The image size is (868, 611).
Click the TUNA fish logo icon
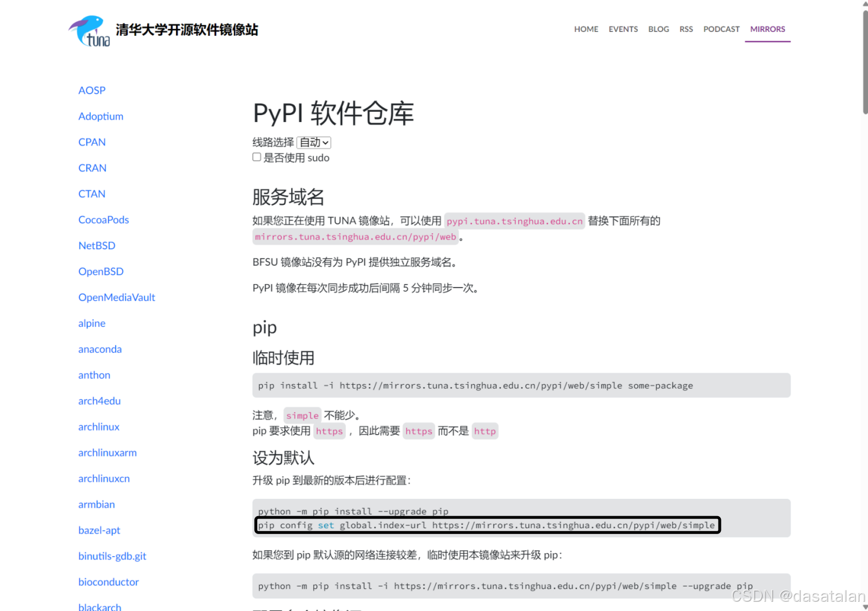(x=89, y=31)
